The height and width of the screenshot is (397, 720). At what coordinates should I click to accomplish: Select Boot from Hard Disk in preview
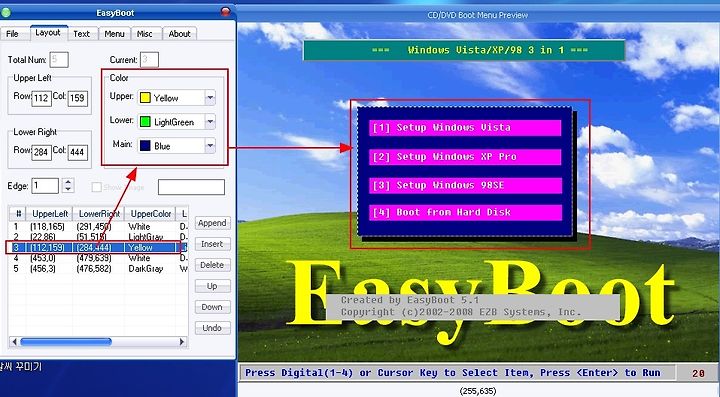(x=465, y=212)
